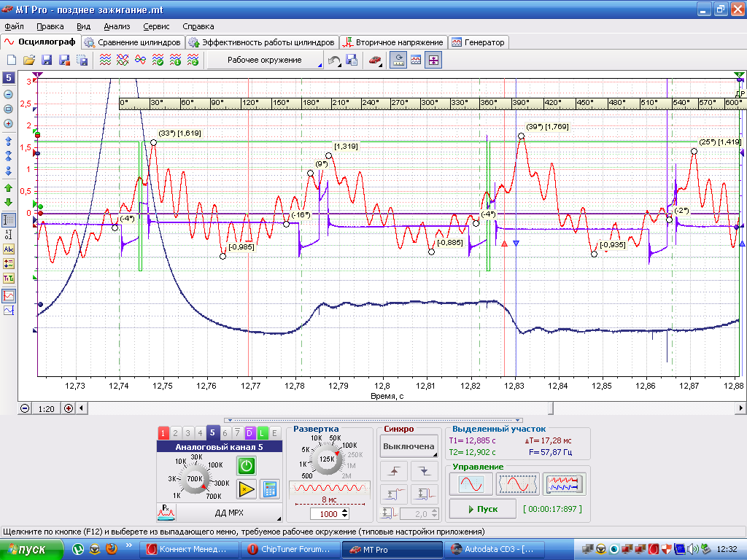The height and width of the screenshot is (560, 747).
Task: Start recording with the Пуск button
Action: click(x=483, y=509)
